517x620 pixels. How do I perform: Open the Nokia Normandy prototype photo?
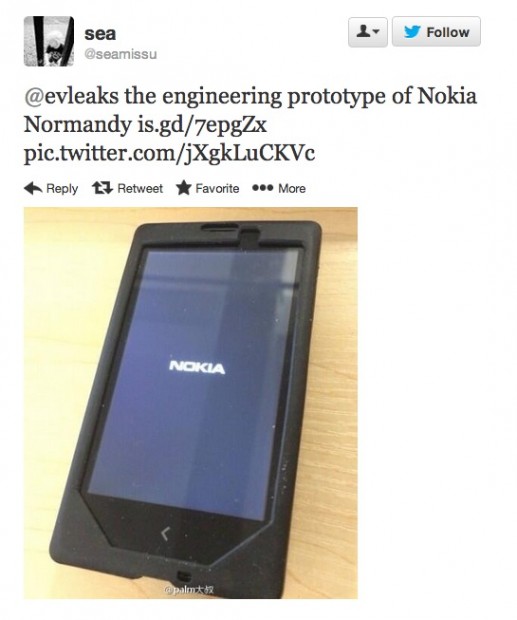pyautogui.click(x=191, y=403)
